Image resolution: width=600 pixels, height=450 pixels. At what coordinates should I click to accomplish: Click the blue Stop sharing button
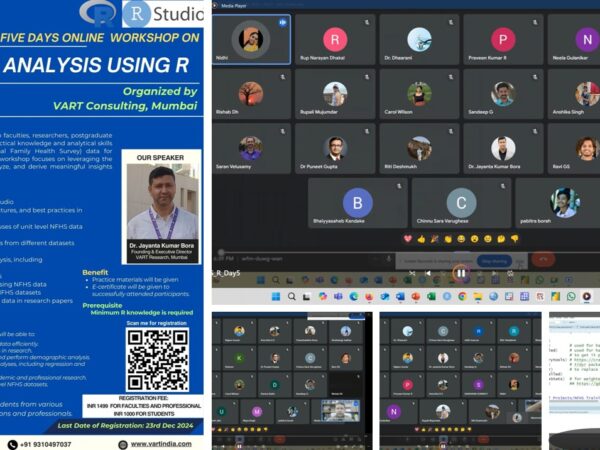pos(494,261)
